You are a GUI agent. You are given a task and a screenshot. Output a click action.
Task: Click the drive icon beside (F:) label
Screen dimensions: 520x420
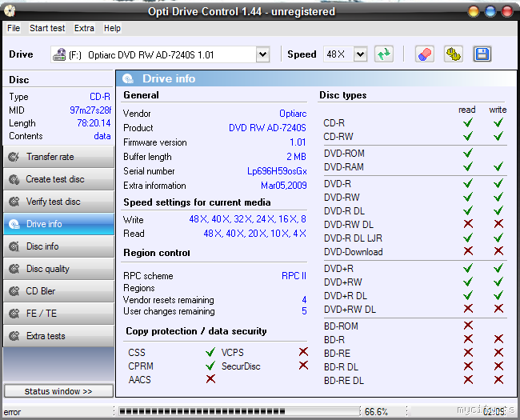(x=59, y=54)
